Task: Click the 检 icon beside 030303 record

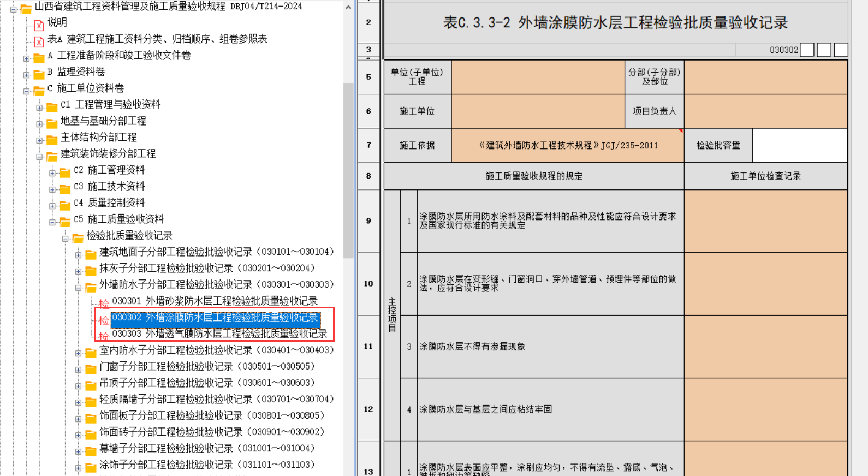Action: (104, 336)
